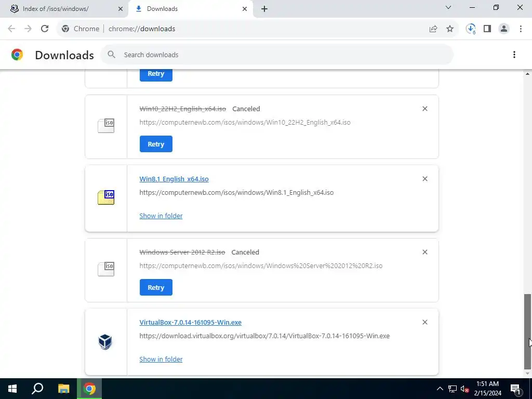Retry the Windows Server 2012 R2 download
Screen dimensions: 532x399
pos(156,287)
